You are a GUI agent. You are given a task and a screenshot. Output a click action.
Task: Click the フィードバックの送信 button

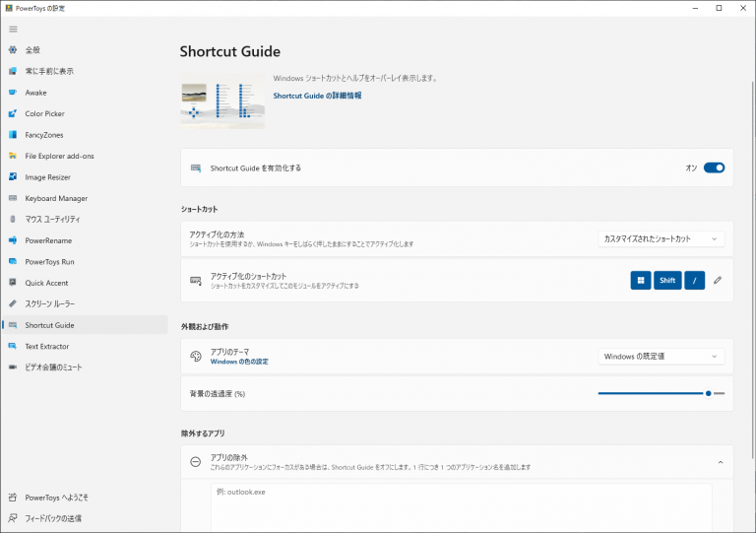point(53,518)
